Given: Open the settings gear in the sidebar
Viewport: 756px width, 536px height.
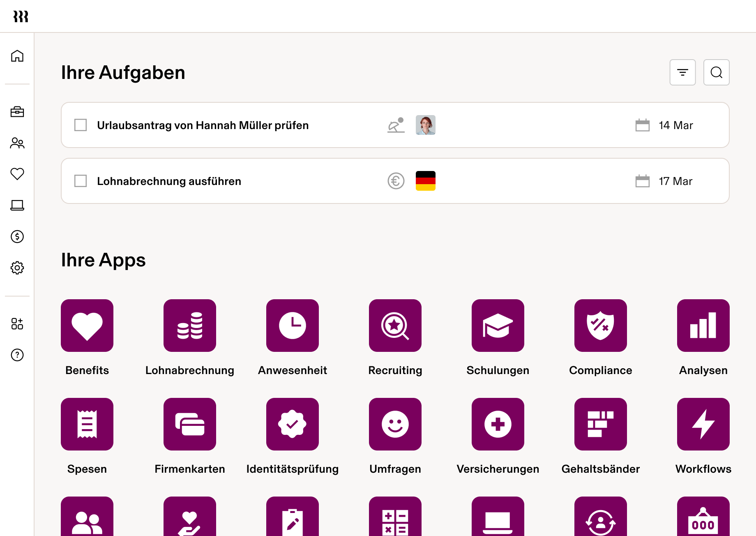Looking at the screenshot, I should pyautogui.click(x=17, y=268).
